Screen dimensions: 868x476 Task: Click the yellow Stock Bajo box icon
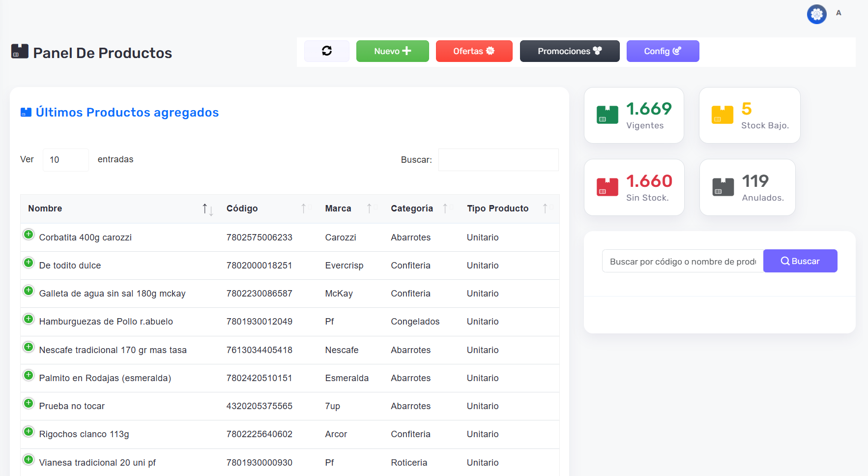point(722,115)
